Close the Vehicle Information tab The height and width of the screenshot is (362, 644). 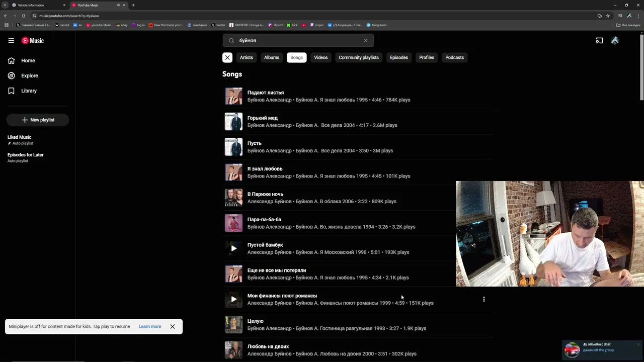coord(64,5)
